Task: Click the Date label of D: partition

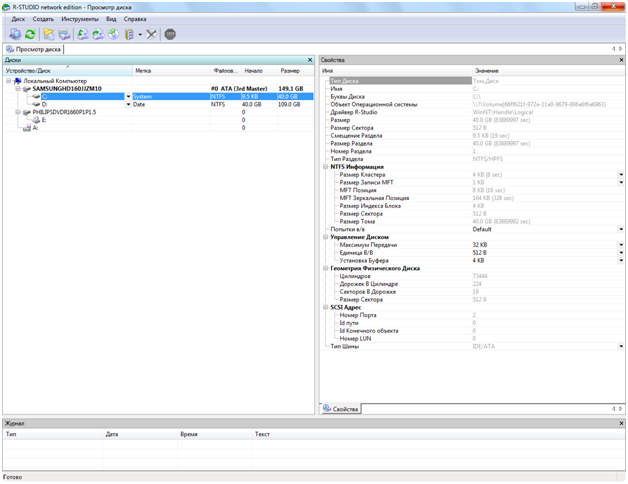Action: coord(139,105)
